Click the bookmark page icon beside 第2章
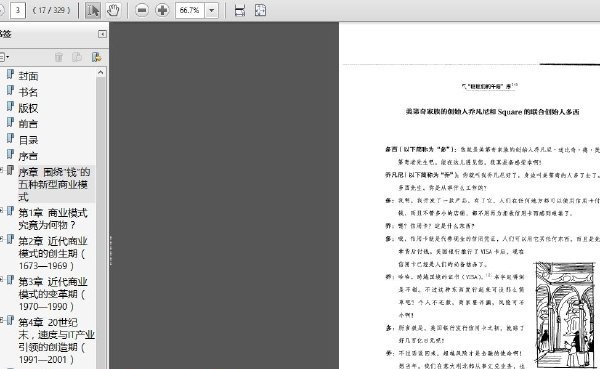This screenshot has height=369, width=600. (x=10, y=239)
